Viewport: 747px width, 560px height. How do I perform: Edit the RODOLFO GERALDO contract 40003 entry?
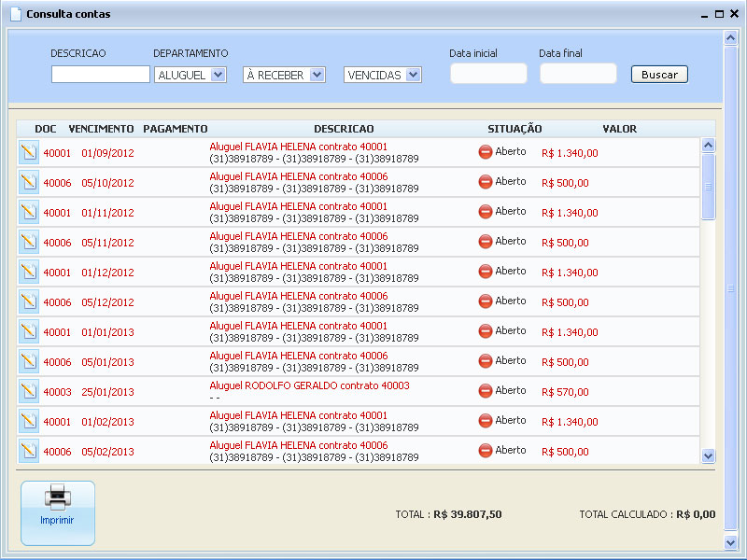coord(28,391)
